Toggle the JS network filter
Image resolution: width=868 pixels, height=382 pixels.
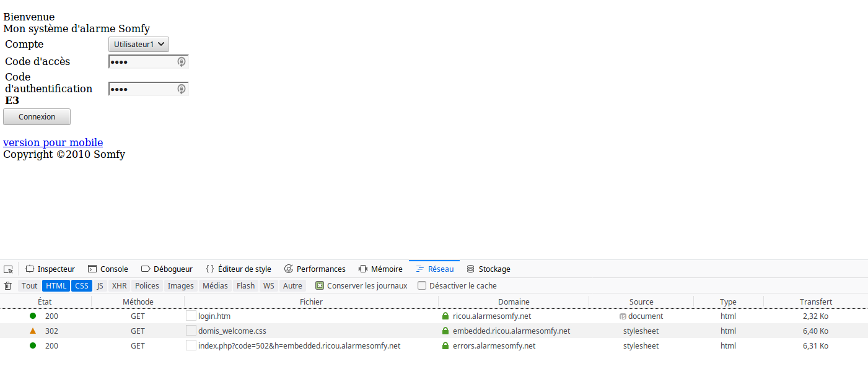(x=100, y=285)
